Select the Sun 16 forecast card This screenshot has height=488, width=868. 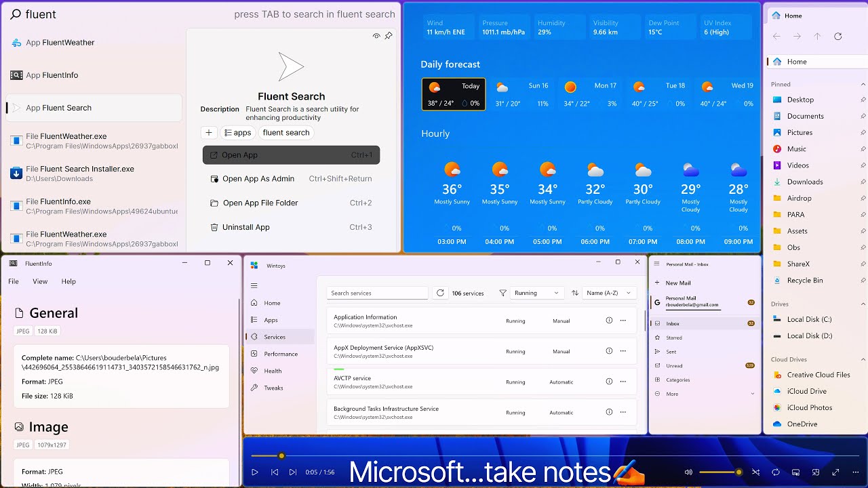coord(521,94)
